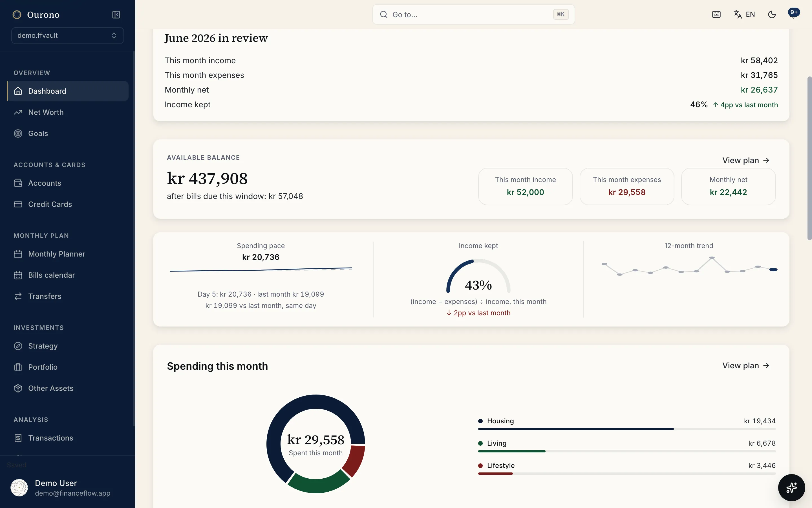Click the search magnifier icon

383,14
